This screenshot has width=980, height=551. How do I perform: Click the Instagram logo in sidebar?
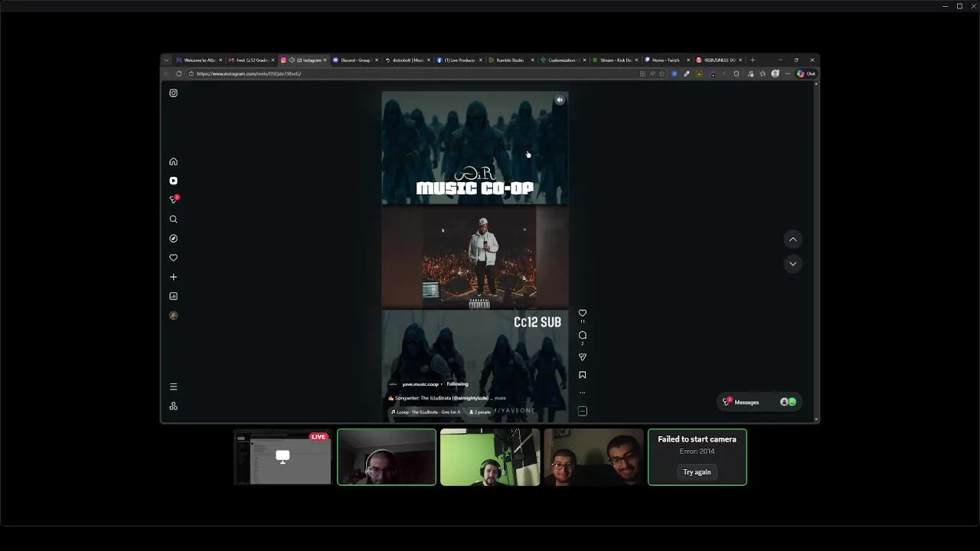[173, 93]
